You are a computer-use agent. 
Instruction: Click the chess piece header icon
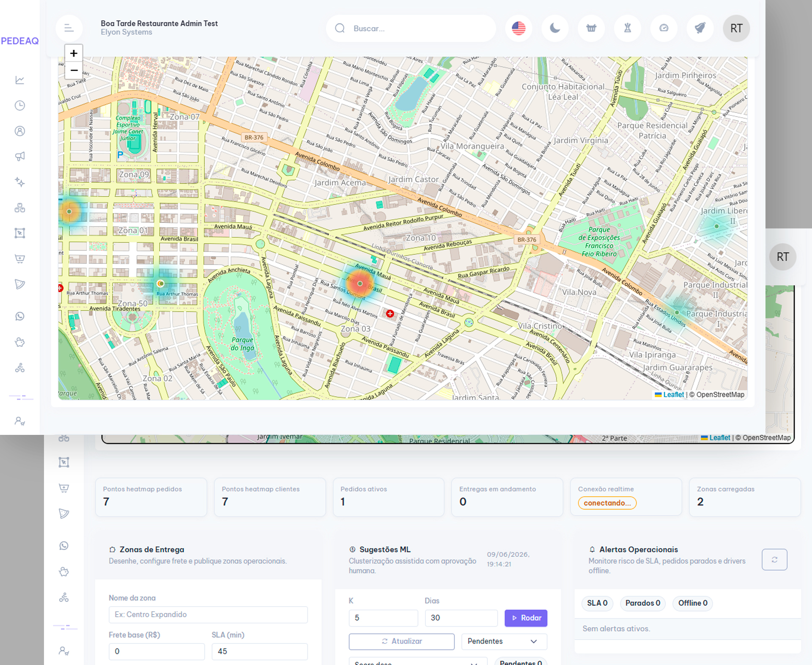pos(628,28)
